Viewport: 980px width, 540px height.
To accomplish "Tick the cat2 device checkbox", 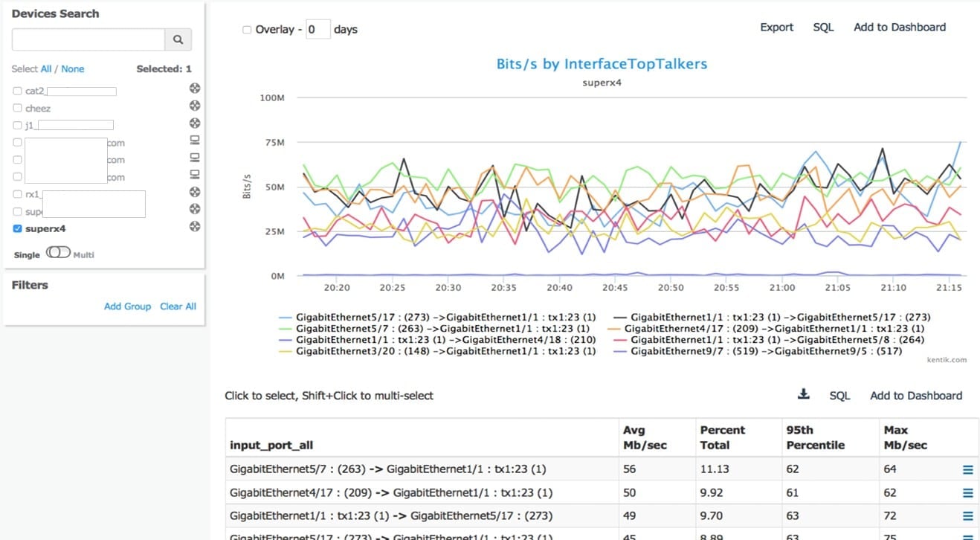I will click(18, 91).
